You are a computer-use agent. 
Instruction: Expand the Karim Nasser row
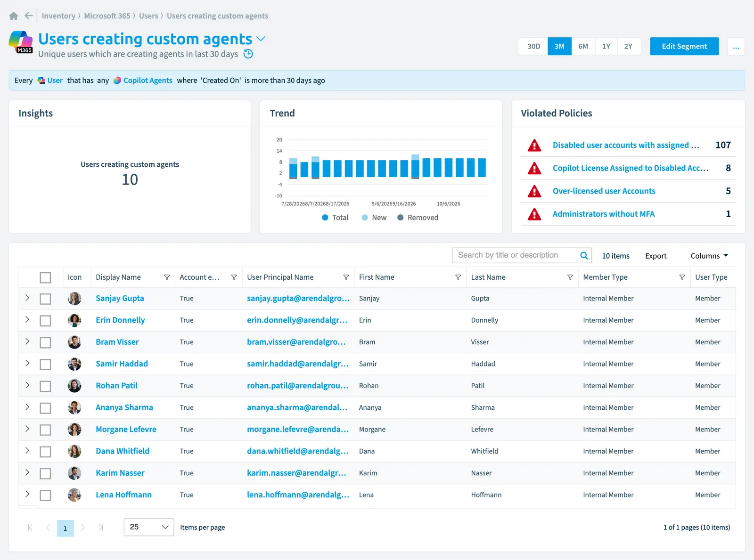[x=27, y=472]
